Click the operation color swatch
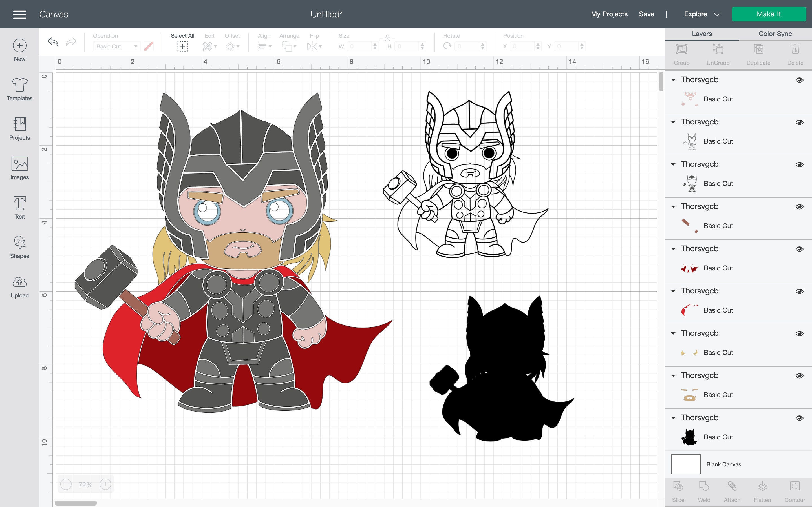Screen dimensions: 812x507 point(149,46)
